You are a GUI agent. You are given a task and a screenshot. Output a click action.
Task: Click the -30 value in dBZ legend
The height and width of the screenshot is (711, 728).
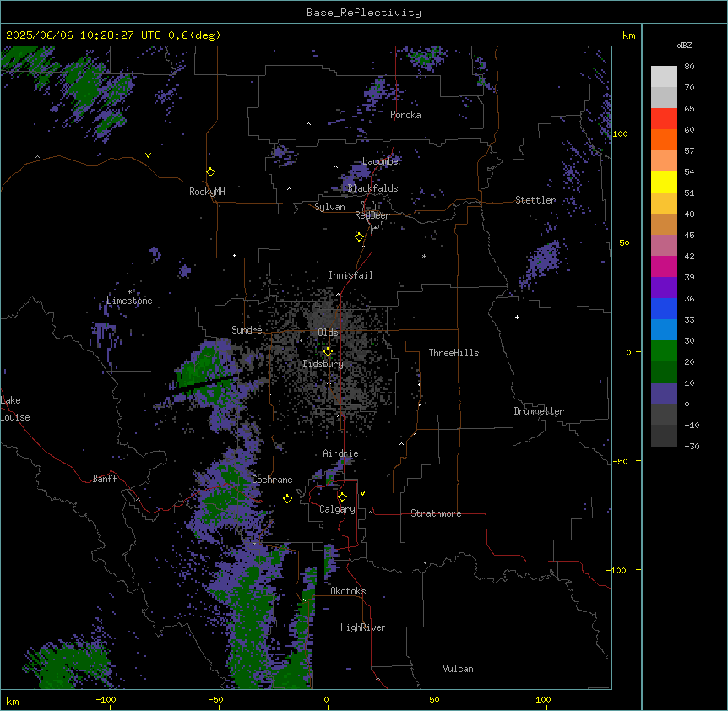click(x=692, y=447)
